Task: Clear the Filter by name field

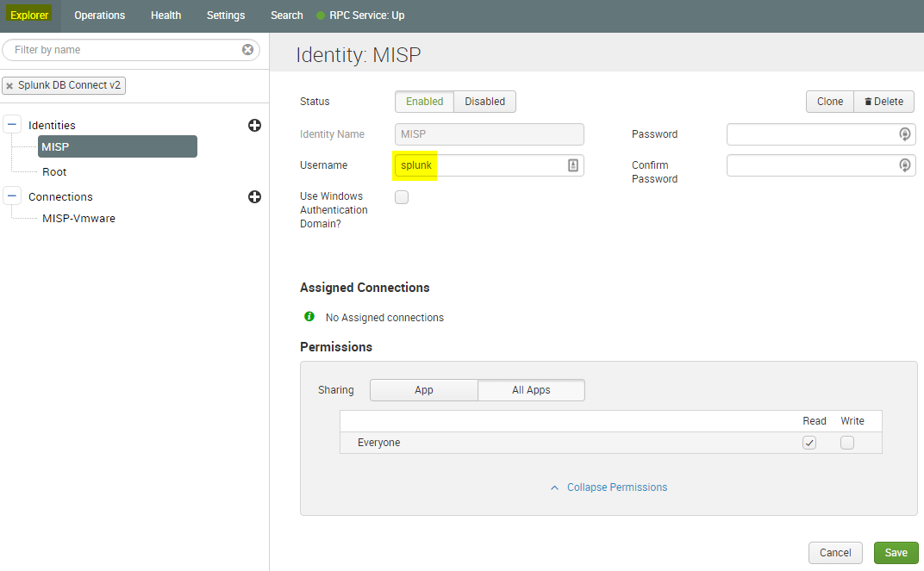Action: [248, 50]
